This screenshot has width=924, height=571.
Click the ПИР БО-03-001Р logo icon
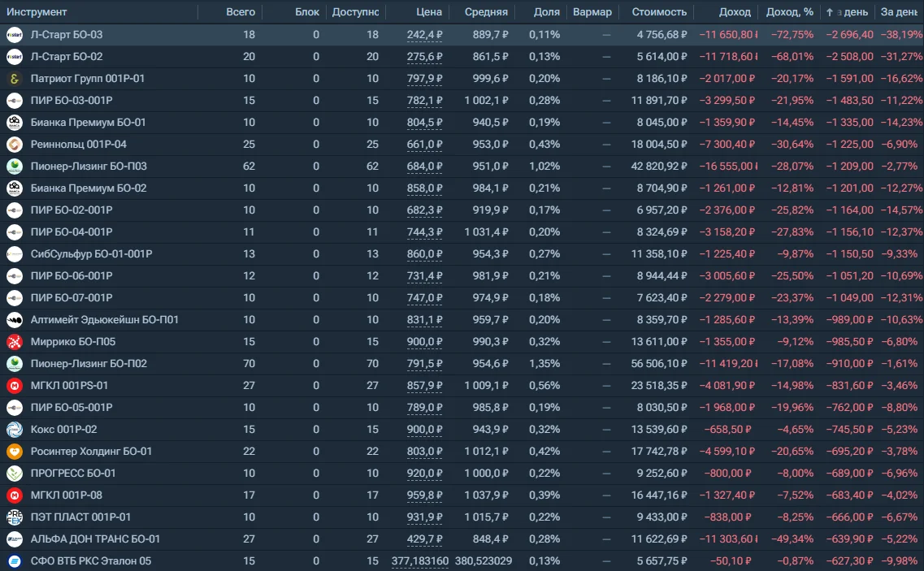14,101
